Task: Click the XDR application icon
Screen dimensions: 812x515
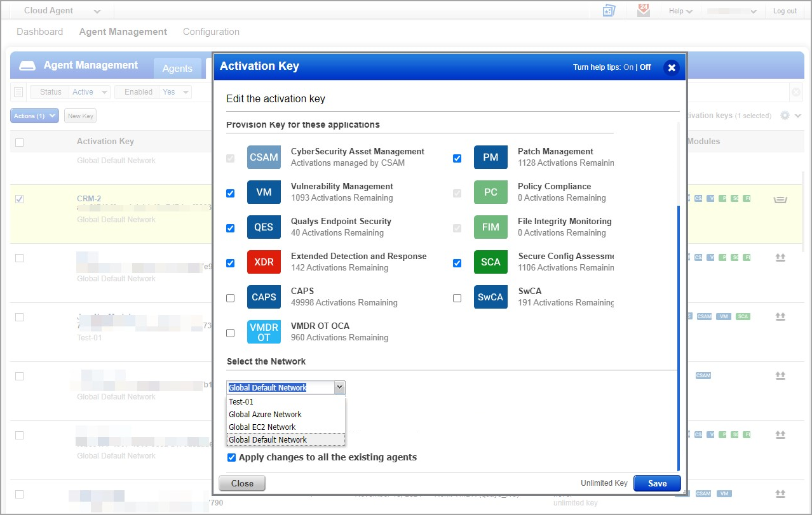Action: pyautogui.click(x=263, y=262)
